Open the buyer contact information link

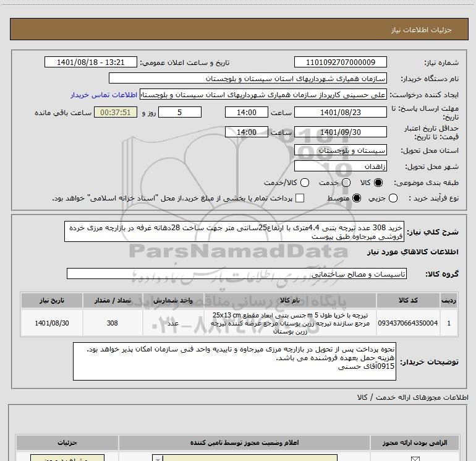tap(104, 95)
